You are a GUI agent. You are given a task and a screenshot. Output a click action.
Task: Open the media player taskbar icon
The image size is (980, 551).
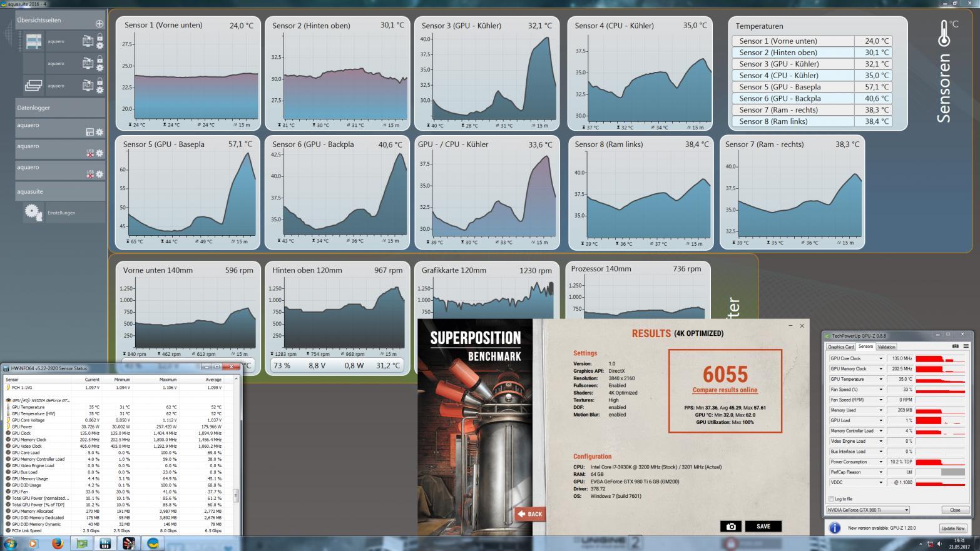(x=33, y=543)
